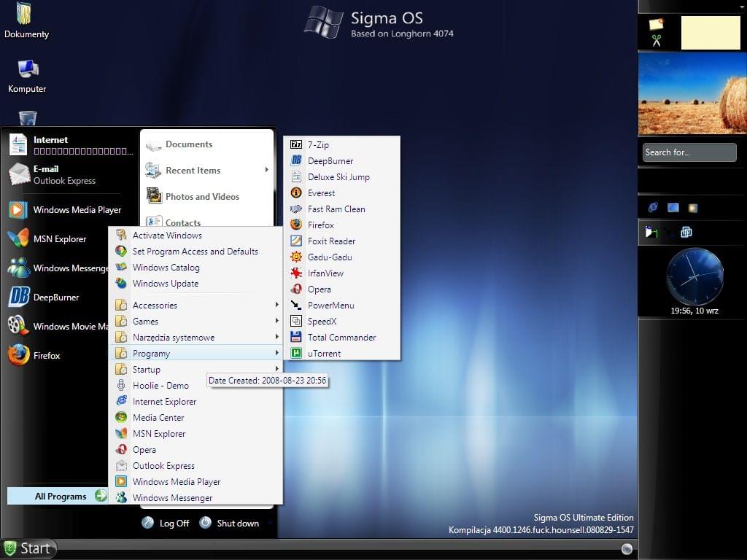Click Activate Windows keys icon
747x560 pixels.
tap(121, 236)
